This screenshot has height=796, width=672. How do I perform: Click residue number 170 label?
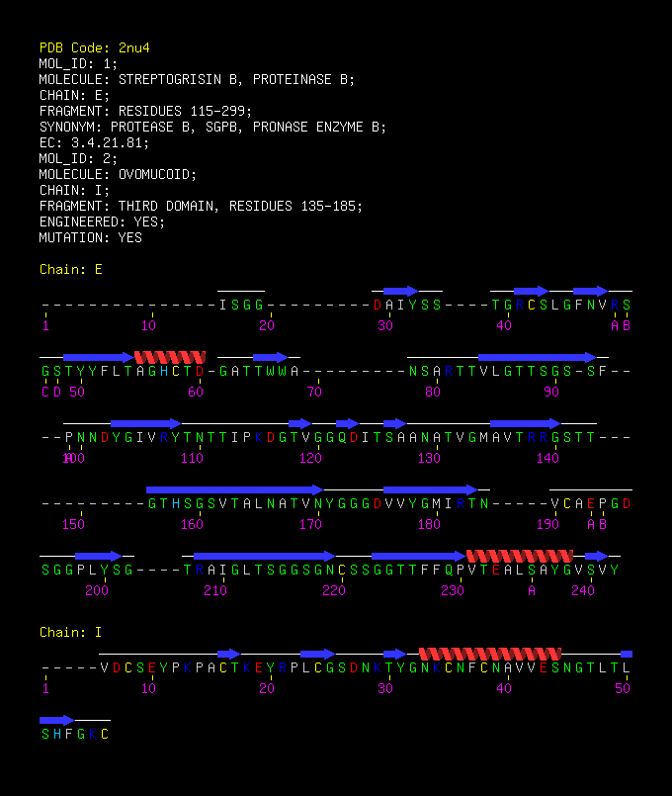point(310,524)
